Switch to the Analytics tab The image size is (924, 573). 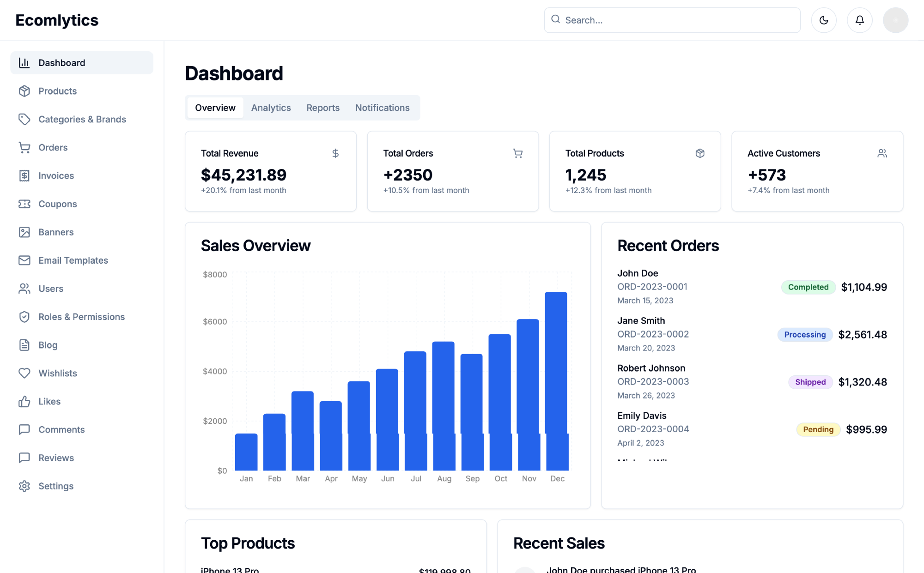click(271, 108)
